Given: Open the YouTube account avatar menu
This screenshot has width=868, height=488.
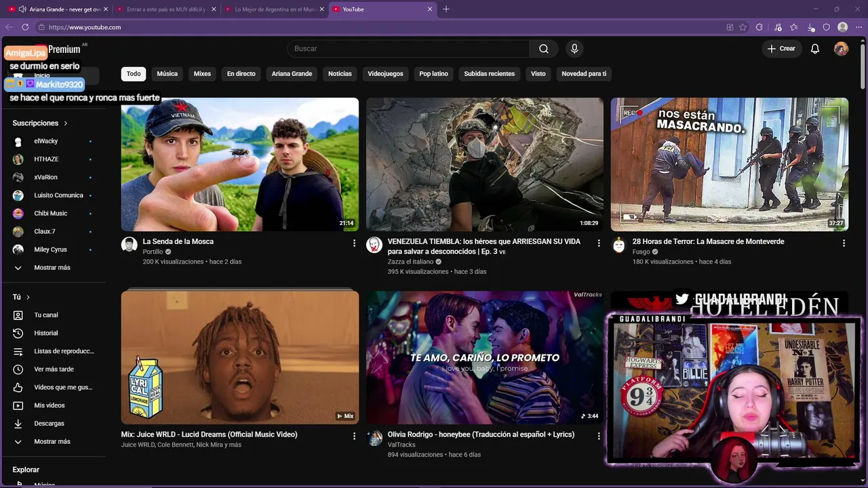Looking at the screenshot, I should [841, 49].
